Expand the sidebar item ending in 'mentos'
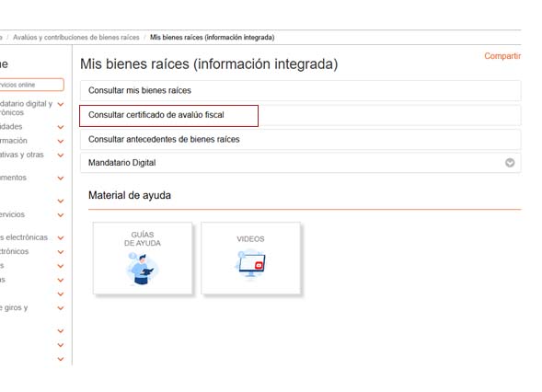 (61, 178)
